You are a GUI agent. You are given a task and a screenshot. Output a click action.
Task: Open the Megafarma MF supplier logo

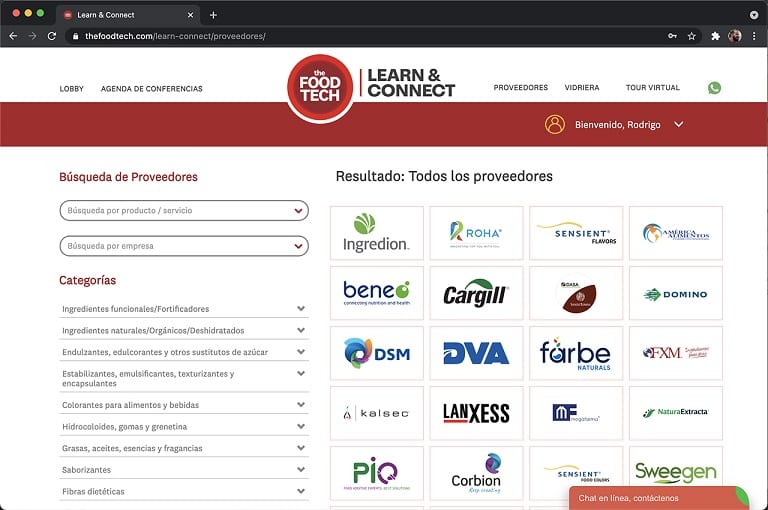tap(576, 413)
